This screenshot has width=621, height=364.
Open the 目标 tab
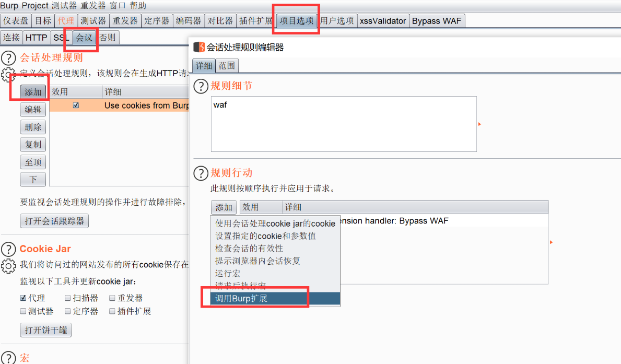pos(43,20)
